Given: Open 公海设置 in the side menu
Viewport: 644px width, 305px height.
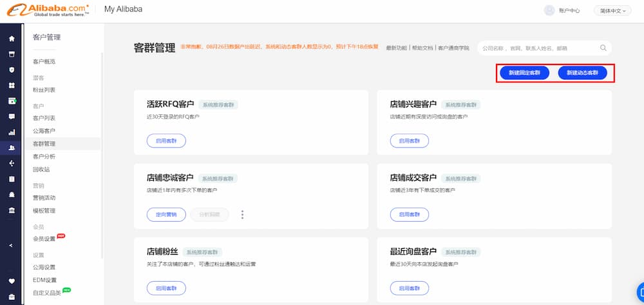Looking at the screenshot, I should 44,267.
